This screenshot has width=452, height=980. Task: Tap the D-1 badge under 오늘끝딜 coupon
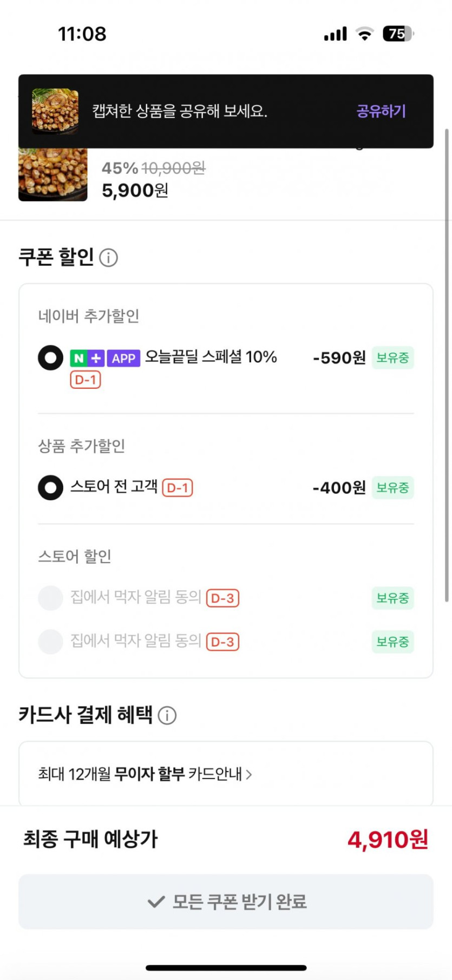point(86,380)
